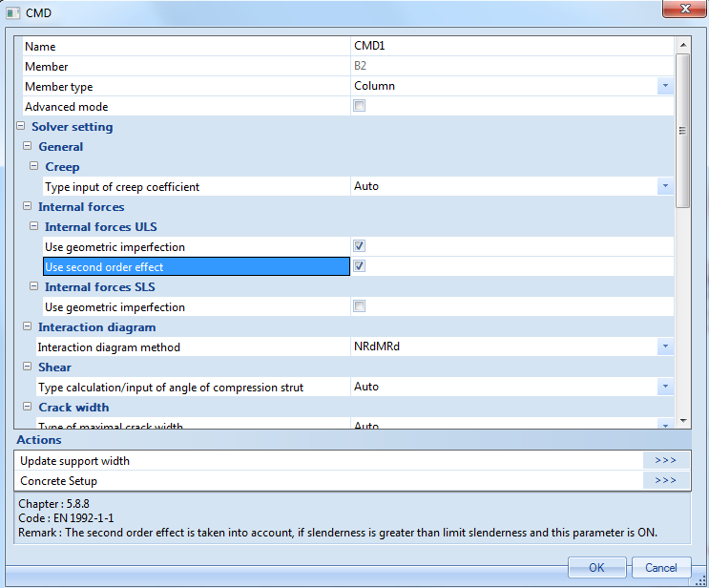Image resolution: width=709 pixels, height=588 pixels.
Task: Open the compression strut angle dropdown
Action: click(x=664, y=387)
